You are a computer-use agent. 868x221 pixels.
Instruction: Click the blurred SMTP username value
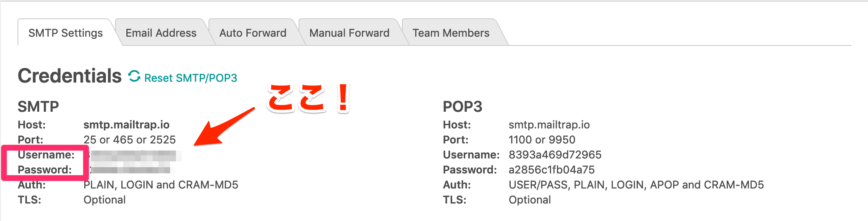[135, 156]
